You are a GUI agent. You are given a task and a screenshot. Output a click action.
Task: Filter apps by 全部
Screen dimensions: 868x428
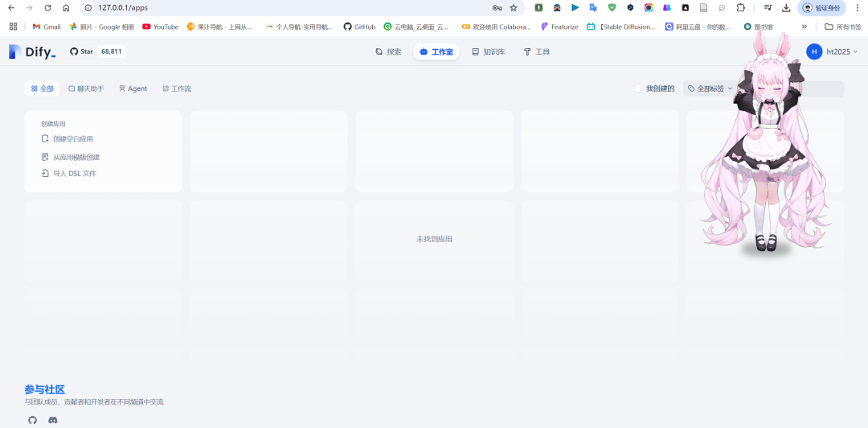42,88
